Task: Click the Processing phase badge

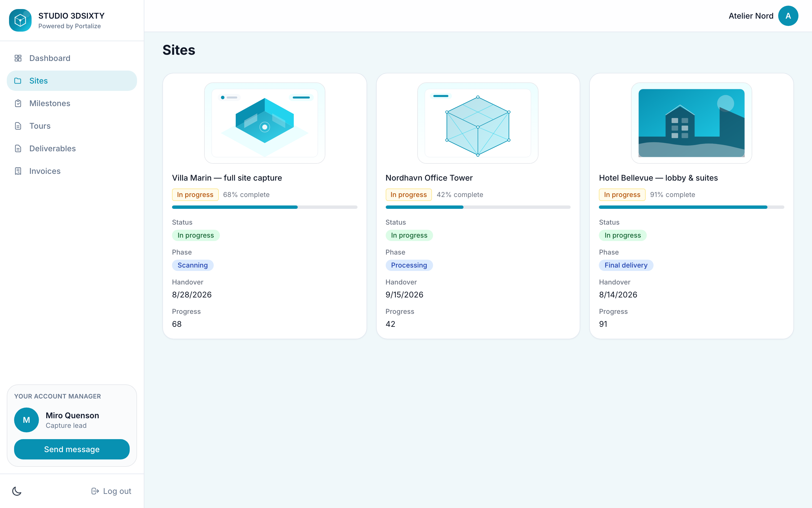Action: [x=409, y=265]
